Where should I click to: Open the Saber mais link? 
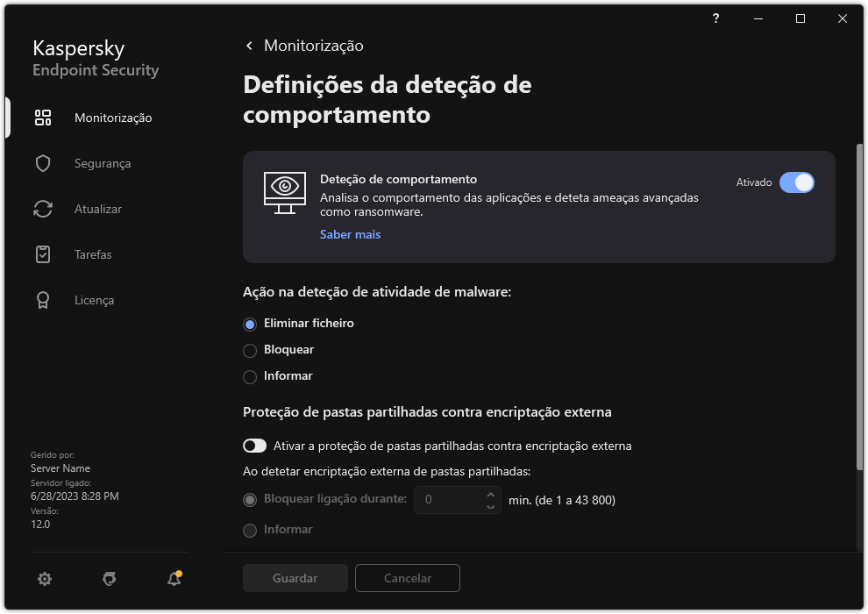(x=350, y=234)
